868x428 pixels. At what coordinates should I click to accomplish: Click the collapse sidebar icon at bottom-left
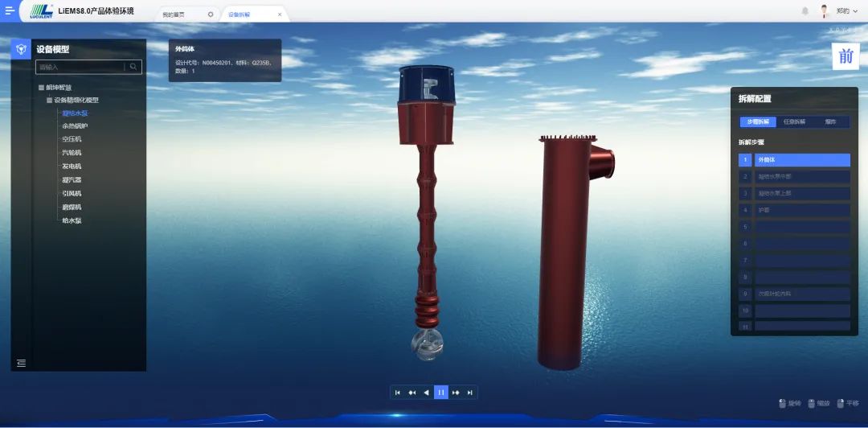click(21, 363)
